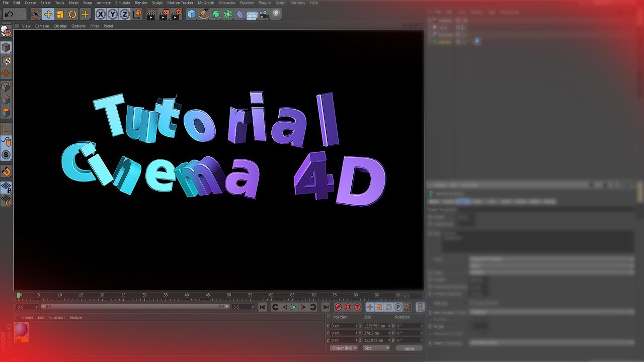Toggle Autokeying red button
Screen dimensions: 644x362
pyautogui.click(x=348, y=307)
